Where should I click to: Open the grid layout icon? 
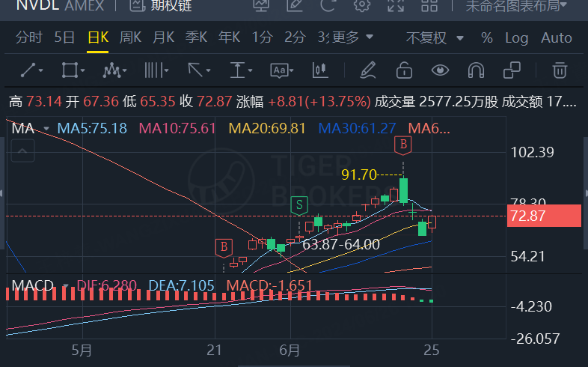click(429, 5)
